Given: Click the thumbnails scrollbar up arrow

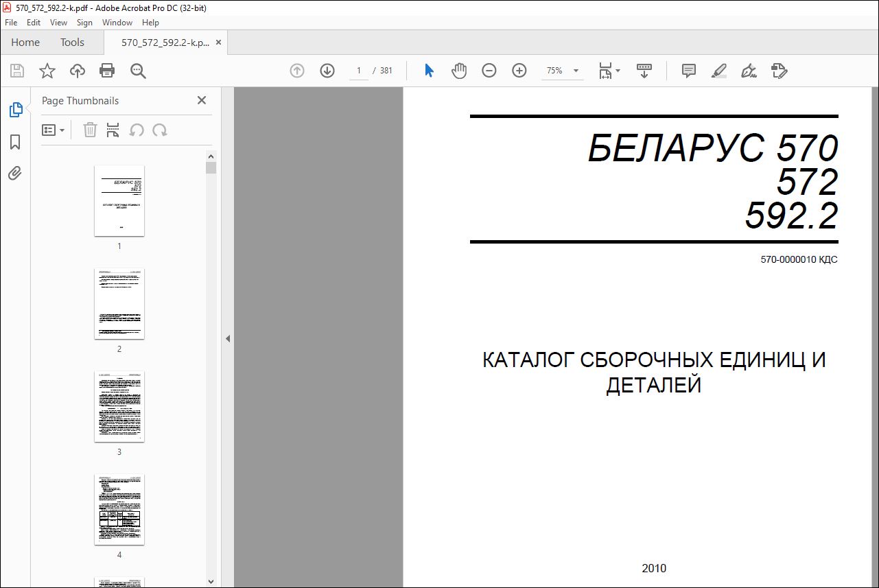Looking at the screenshot, I should [211, 156].
